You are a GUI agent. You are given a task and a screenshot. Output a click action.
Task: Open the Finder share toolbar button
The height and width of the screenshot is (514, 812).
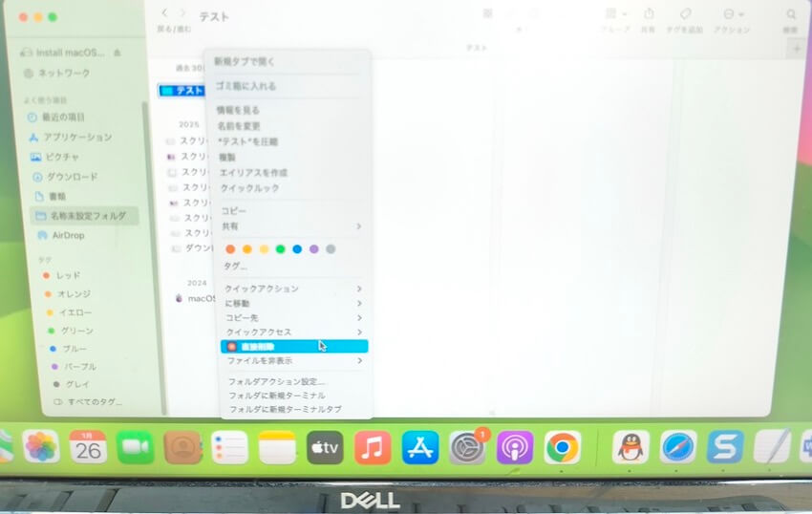coord(649,14)
